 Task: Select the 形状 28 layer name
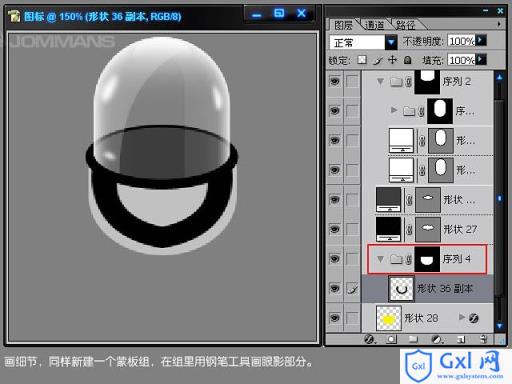coord(421,318)
